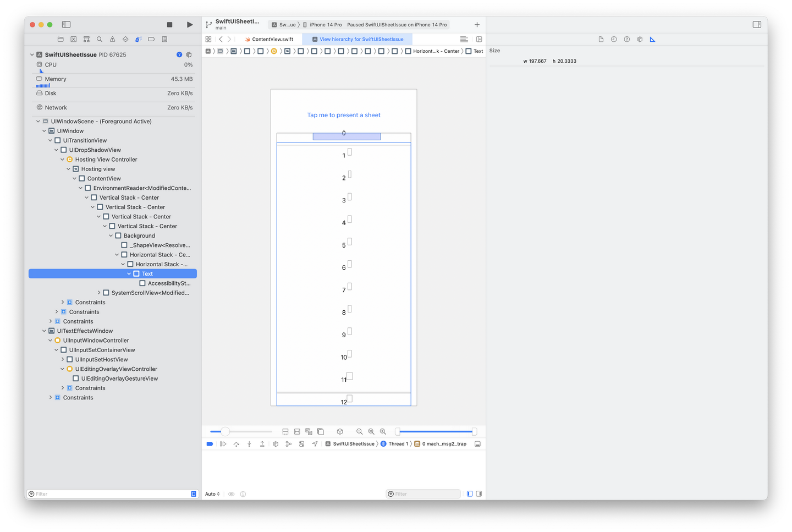The width and height of the screenshot is (792, 532).
Task: Toggle the hide system views eye icon
Action: 231,493
